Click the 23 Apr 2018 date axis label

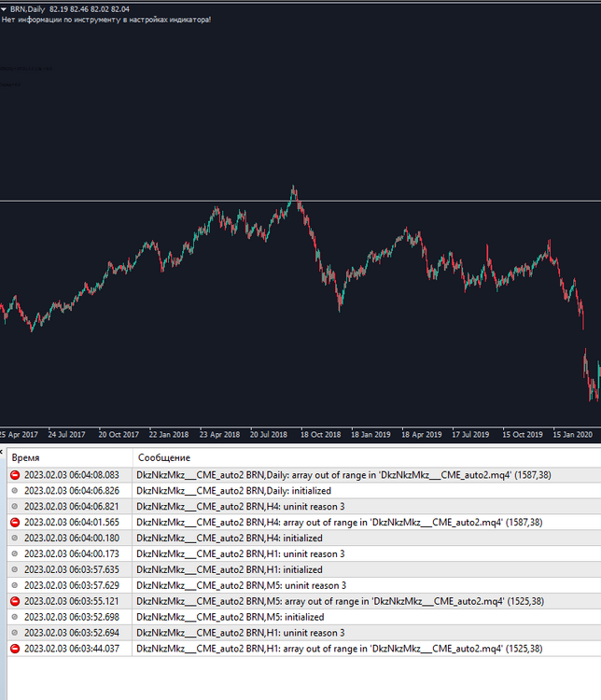point(219,434)
